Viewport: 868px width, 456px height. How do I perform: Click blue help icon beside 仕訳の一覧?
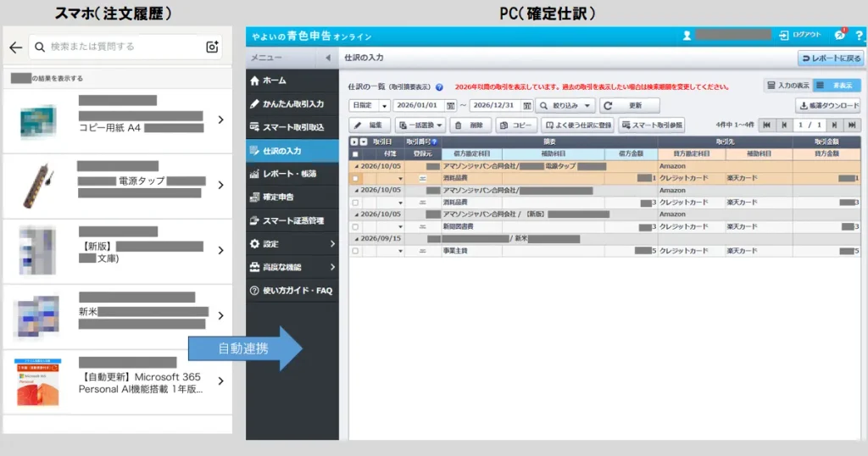(x=439, y=87)
